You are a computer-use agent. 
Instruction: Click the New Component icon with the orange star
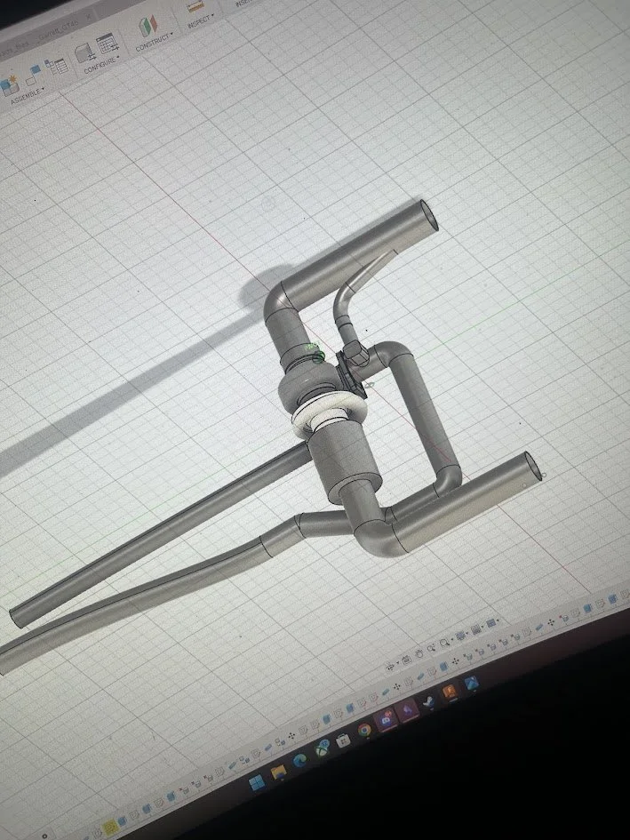pyautogui.click(x=9, y=84)
